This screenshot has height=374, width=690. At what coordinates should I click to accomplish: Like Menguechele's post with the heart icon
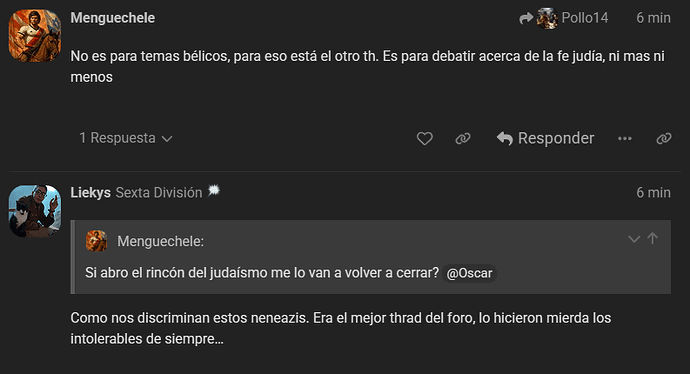click(425, 139)
